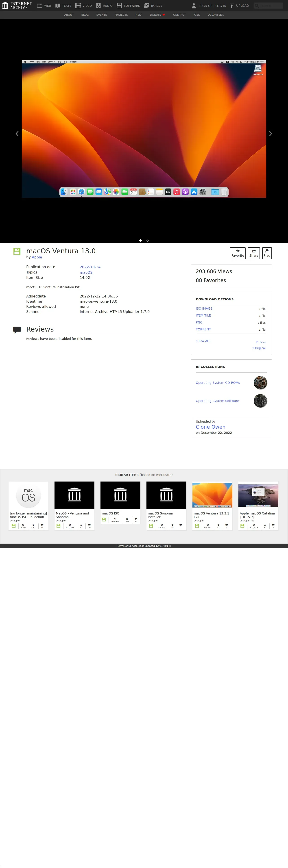
Task: Click the Operating System CD-ROMs gear thumbnail
Action: point(260,383)
